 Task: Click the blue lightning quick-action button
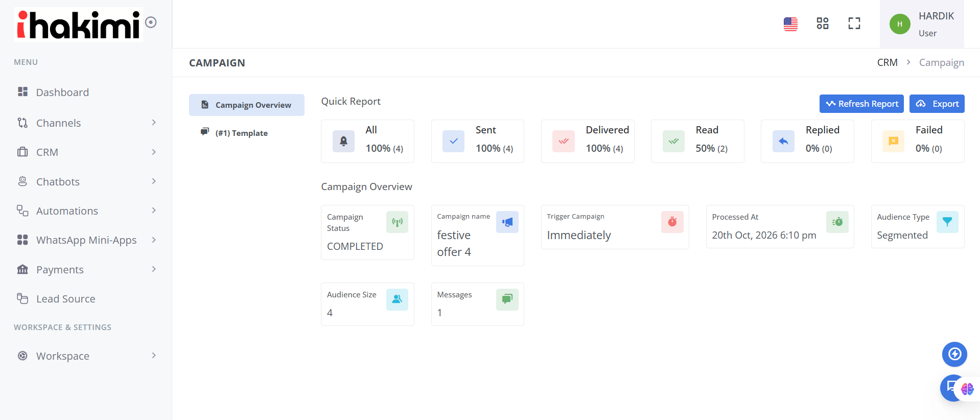[955, 354]
